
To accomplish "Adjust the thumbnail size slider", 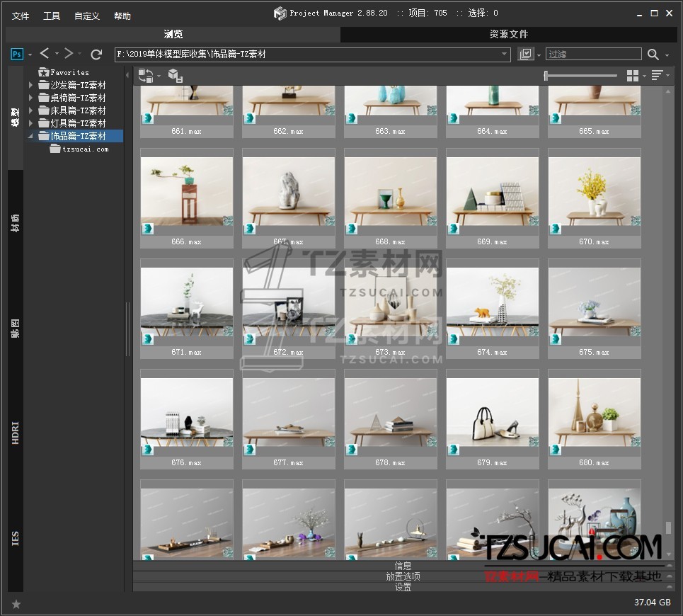I will coord(546,76).
